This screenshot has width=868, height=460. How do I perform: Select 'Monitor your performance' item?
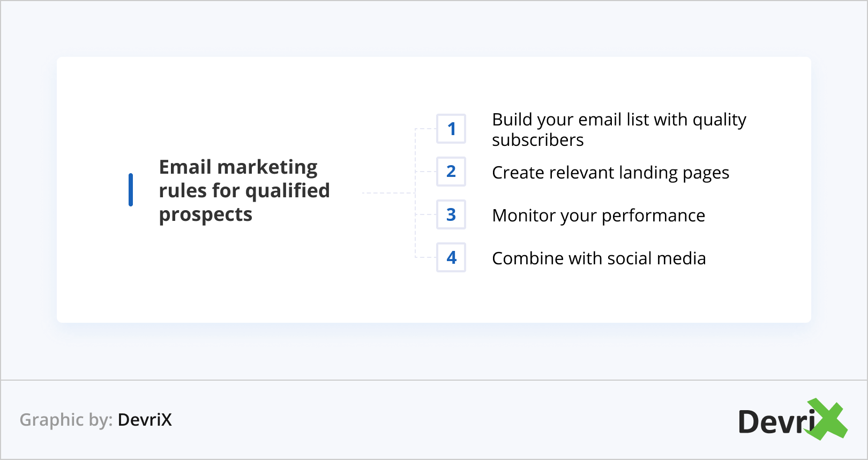(598, 216)
